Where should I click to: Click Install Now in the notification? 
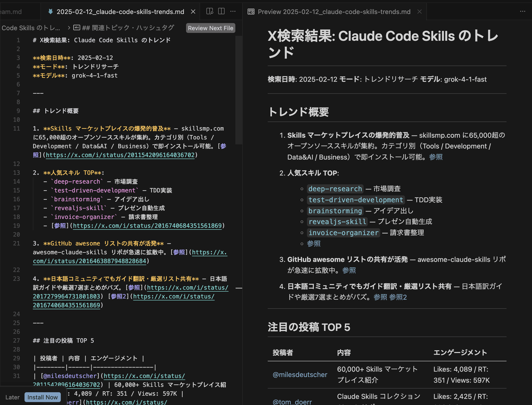(42, 397)
